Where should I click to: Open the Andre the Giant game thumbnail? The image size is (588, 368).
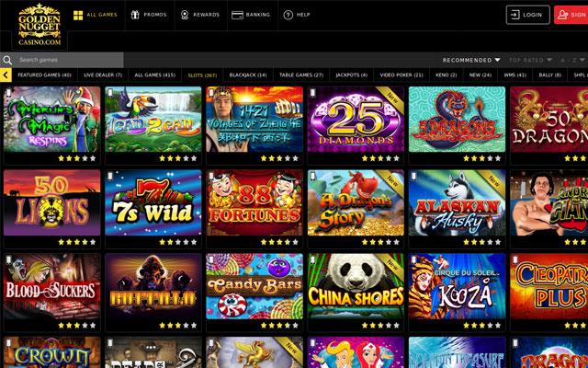549,202
